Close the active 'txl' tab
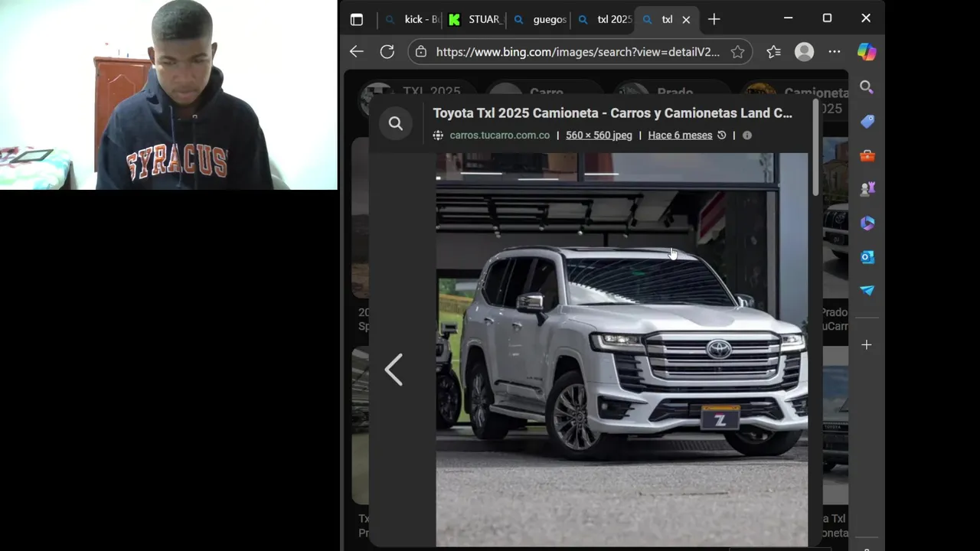This screenshot has height=551, width=980. pyautogui.click(x=686, y=20)
